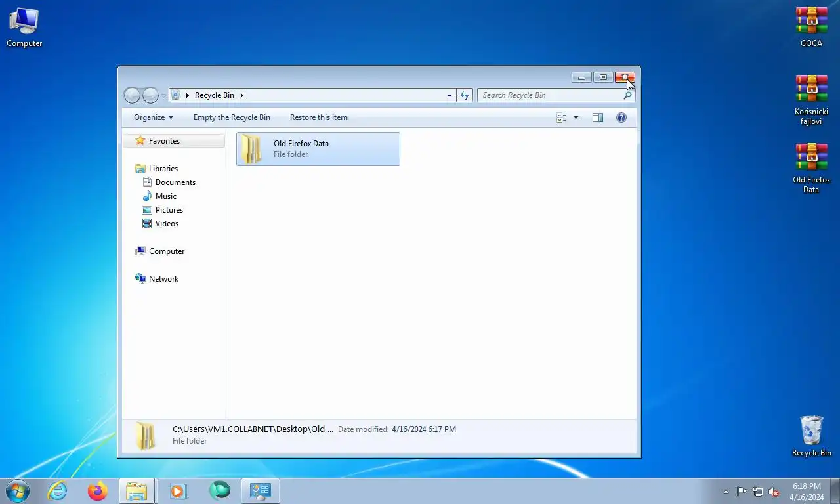The height and width of the screenshot is (504, 840).
Task: Launch Internet Explorer from taskbar
Action: tap(58, 491)
